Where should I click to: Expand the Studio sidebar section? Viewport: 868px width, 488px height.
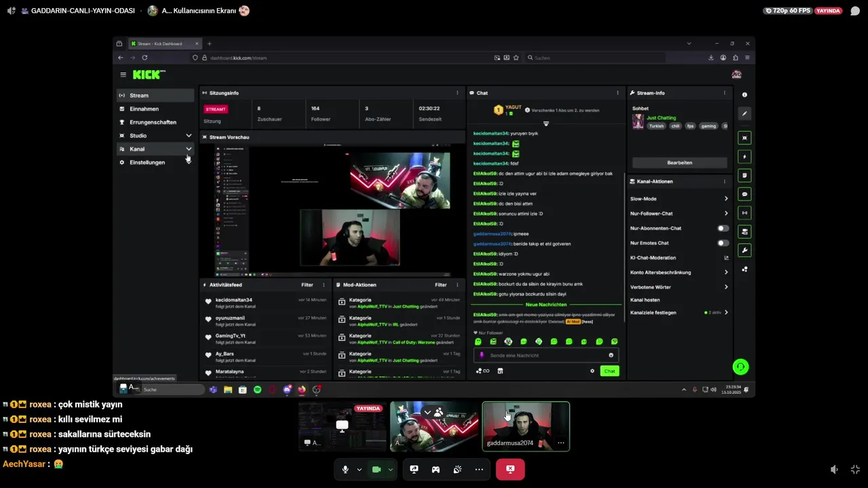click(x=189, y=136)
